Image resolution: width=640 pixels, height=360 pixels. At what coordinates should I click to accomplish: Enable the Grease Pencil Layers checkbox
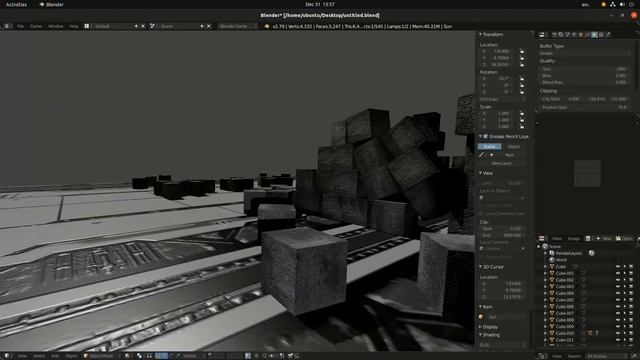tap(486, 136)
